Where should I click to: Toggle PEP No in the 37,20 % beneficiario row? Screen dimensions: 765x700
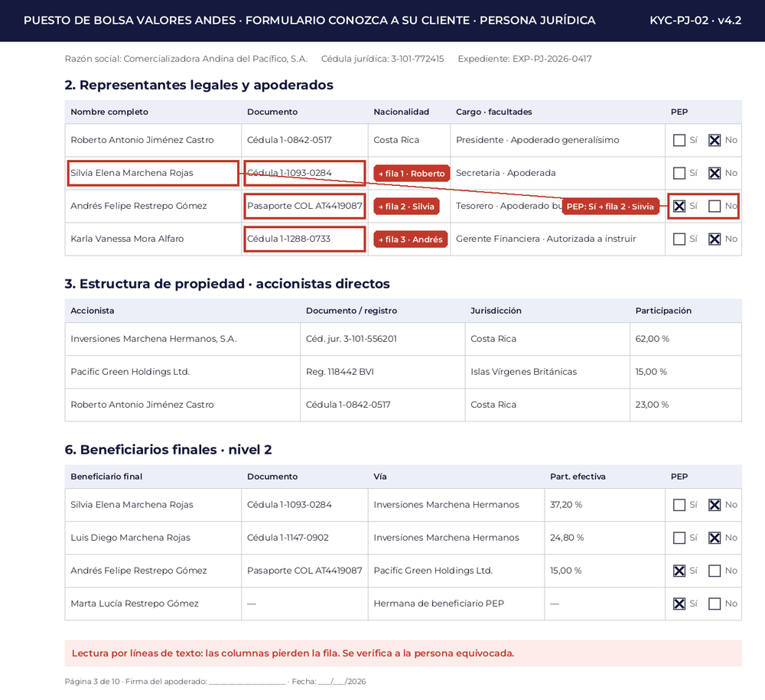point(715,505)
